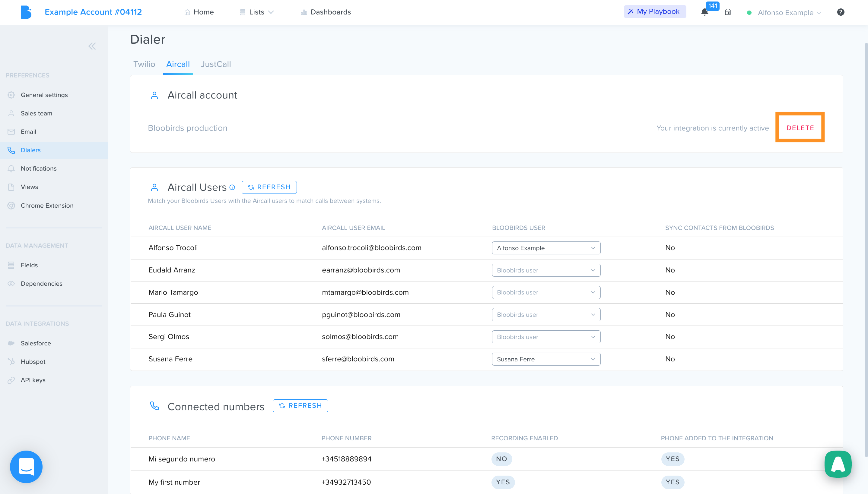868x494 pixels.
Task: Click the Email envelope icon
Action: coord(11,132)
